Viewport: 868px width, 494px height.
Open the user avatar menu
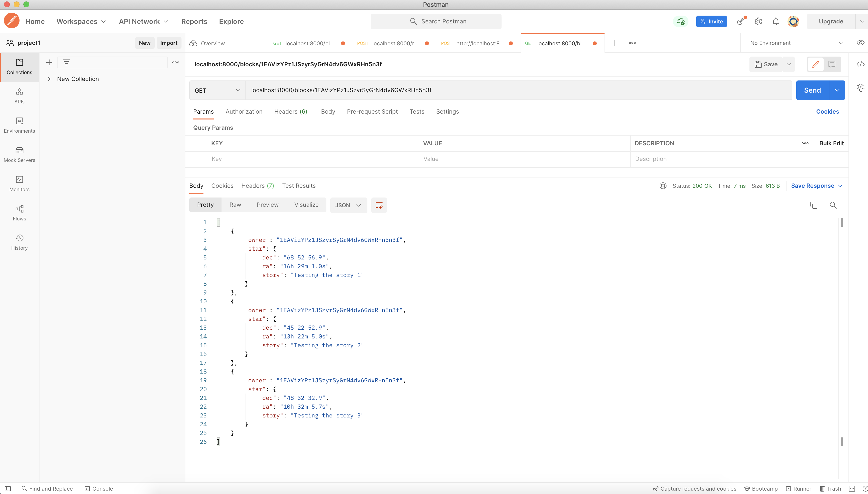tap(793, 21)
